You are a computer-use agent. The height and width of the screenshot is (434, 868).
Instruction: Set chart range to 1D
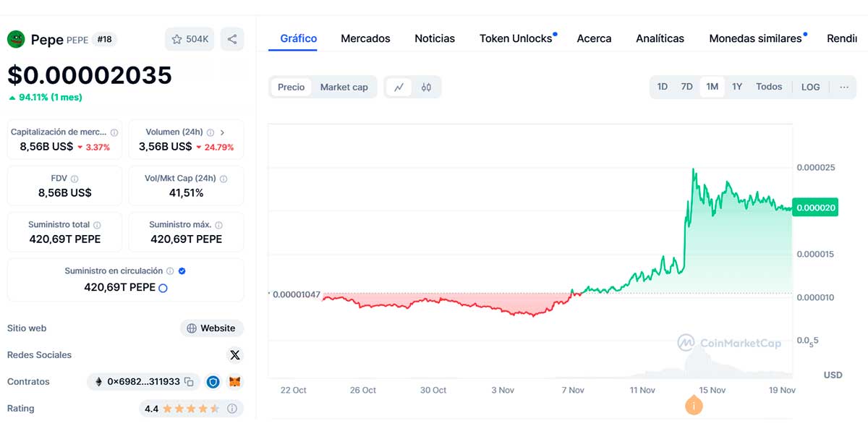[663, 87]
